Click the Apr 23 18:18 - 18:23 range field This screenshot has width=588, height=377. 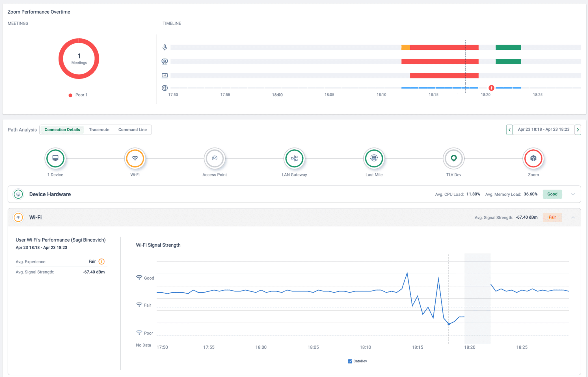coord(544,130)
